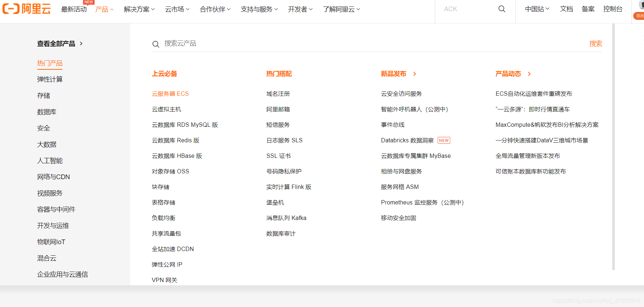This screenshot has height=307, width=644.
Task: Select the 视频服务 category
Action: coord(50,193)
